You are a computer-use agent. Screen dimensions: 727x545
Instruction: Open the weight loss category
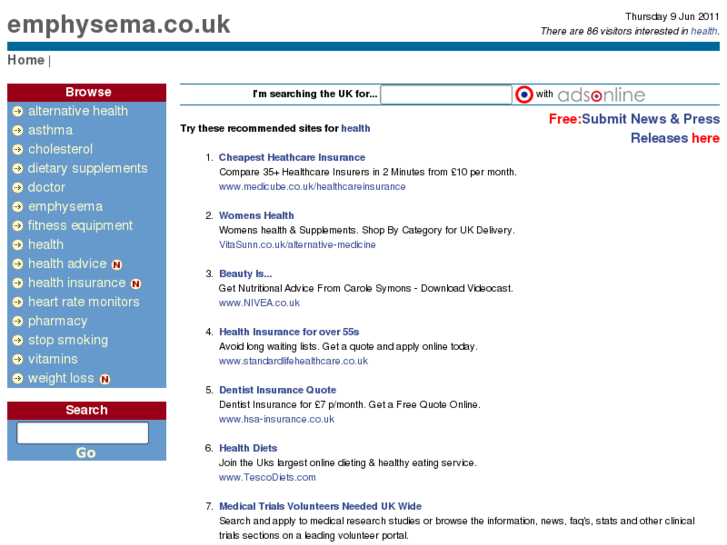point(61,378)
